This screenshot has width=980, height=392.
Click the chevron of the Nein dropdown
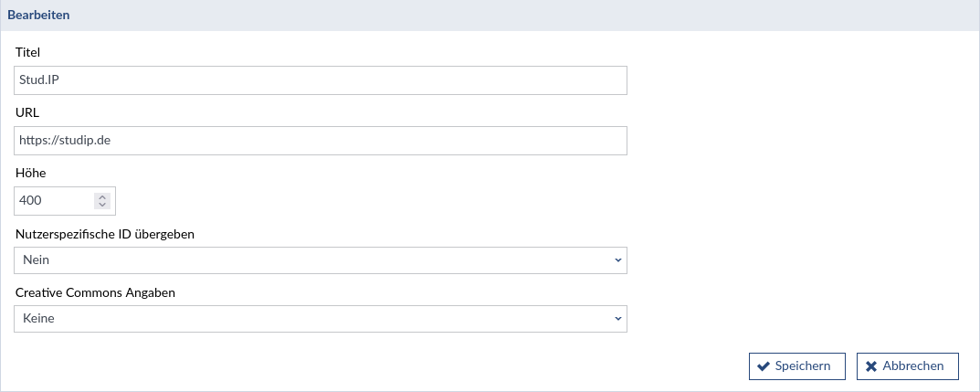tap(618, 260)
